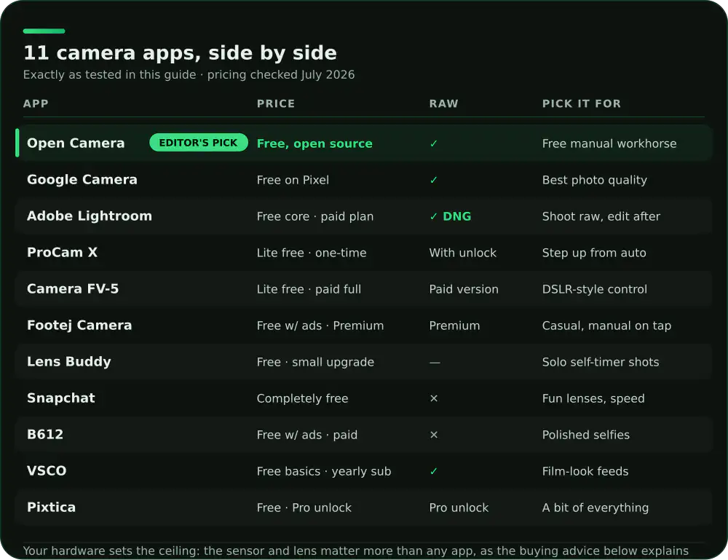Screen dimensions: 728x560
Task: Click the RAW column header
Action: 443,103
